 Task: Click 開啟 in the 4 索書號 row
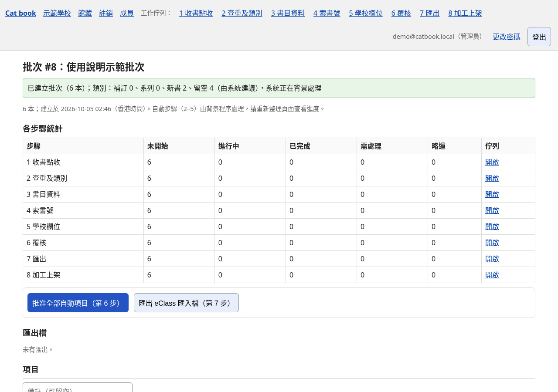492,210
